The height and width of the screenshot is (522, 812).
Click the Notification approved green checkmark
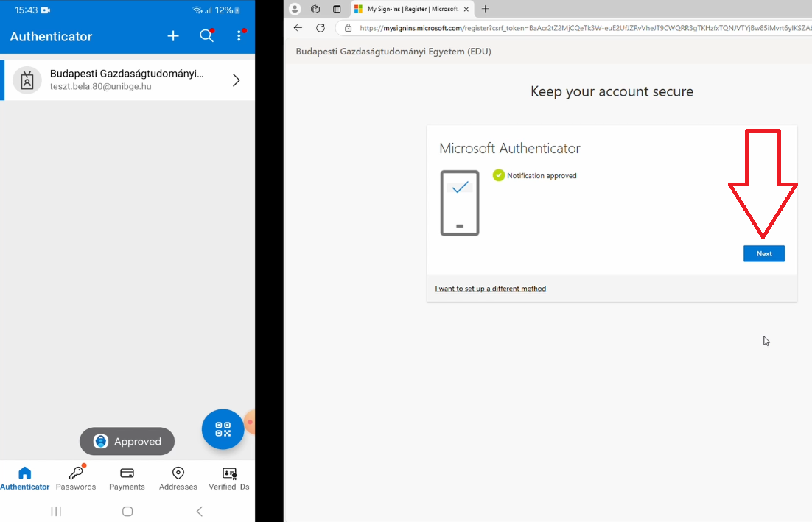[499, 175]
